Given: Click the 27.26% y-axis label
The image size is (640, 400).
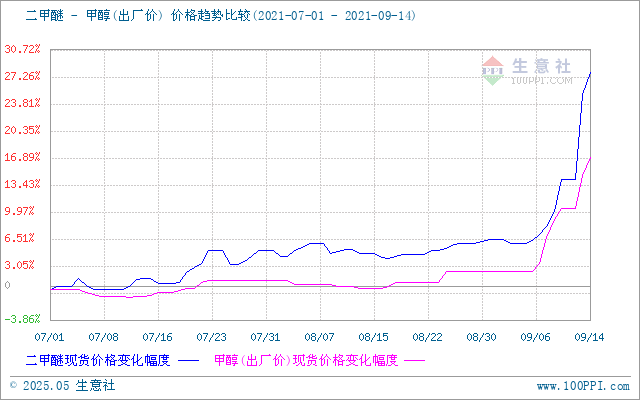Looking at the screenshot, I should [x=22, y=76].
